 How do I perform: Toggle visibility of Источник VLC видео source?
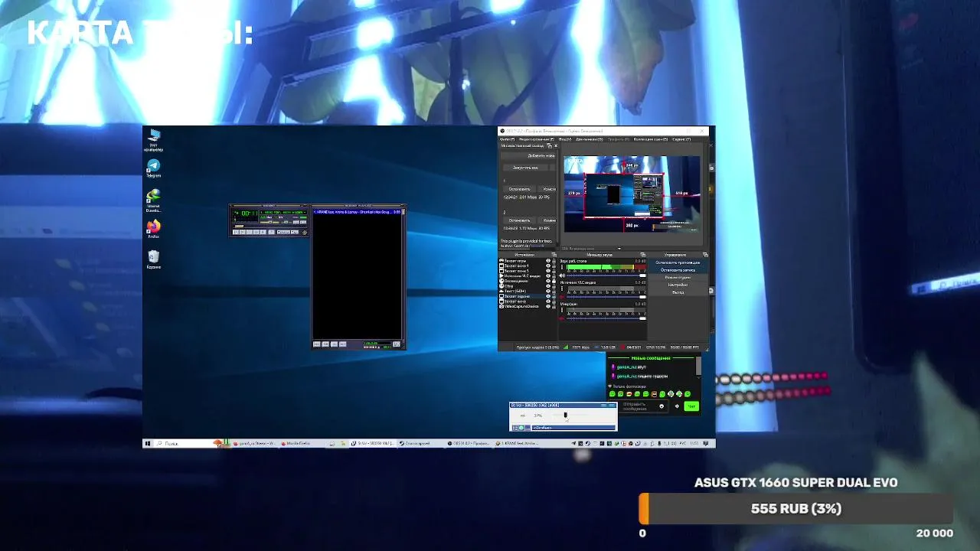pyautogui.click(x=548, y=275)
